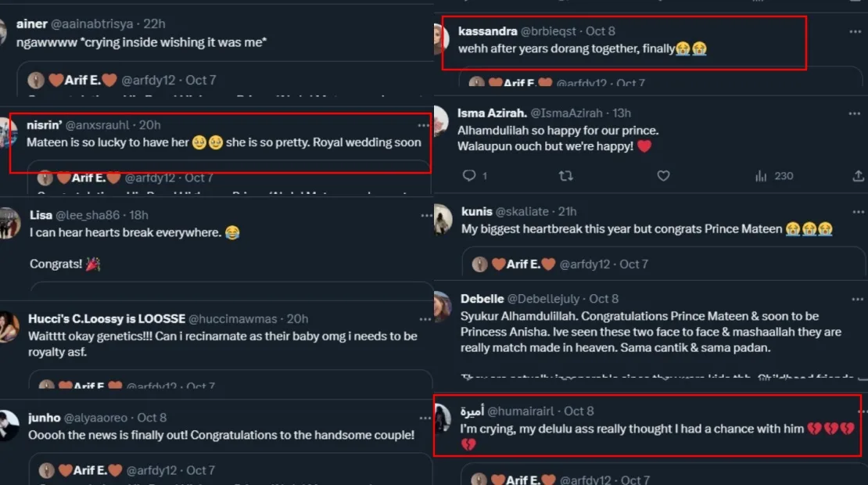868x485 pixels.
Task: Open more options menu on kassandra's tweet
Action: pyautogui.click(x=856, y=31)
